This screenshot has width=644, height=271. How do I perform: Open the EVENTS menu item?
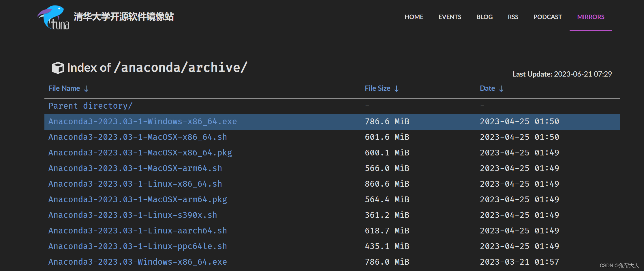point(450,17)
